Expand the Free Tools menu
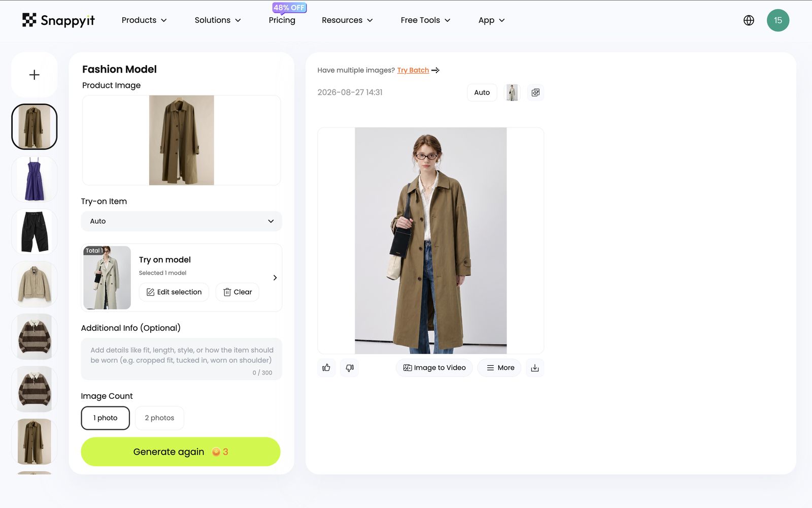 click(425, 20)
